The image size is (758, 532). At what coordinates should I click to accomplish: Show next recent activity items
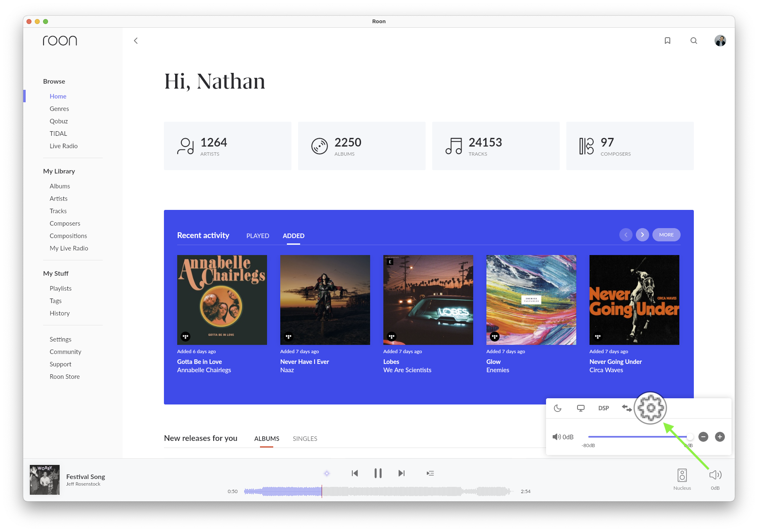pyautogui.click(x=642, y=235)
